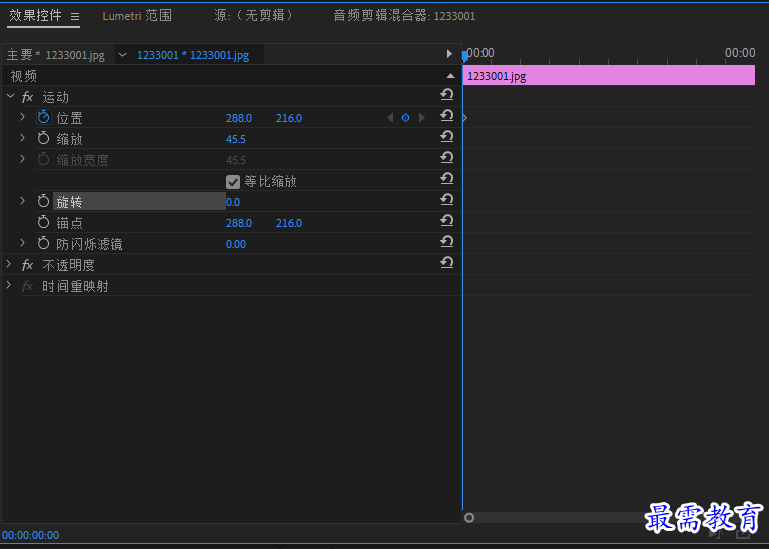Click the 锚点 Y value 216.0
769x549 pixels.
point(289,223)
